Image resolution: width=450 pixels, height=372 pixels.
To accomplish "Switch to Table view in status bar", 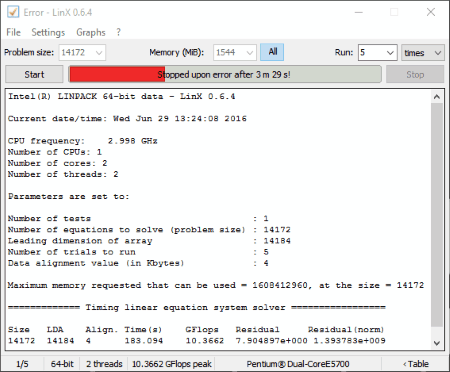I will pyautogui.click(x=416, y=364).
